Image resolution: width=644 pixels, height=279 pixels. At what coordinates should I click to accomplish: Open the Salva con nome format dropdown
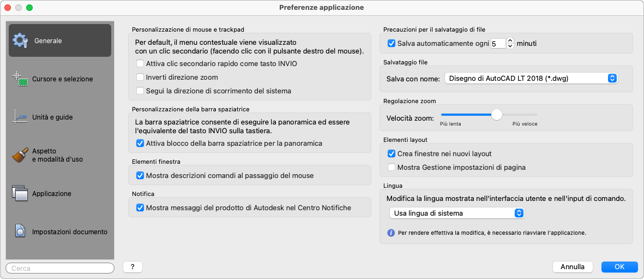[531, 79]
